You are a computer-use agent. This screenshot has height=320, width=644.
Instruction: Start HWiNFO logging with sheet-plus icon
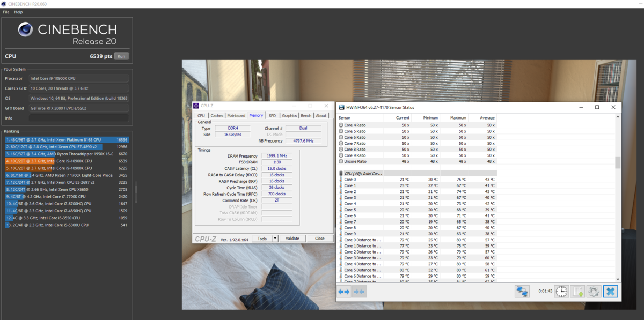(x=577, y=292)
